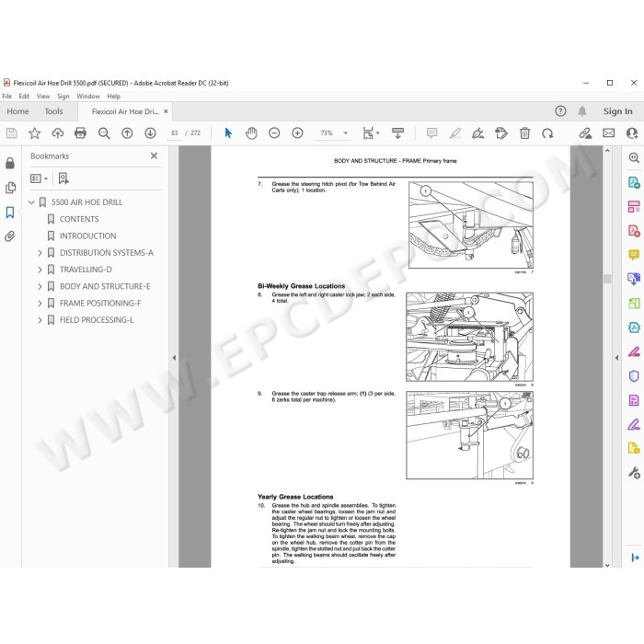Go to next page arrow
The width and height of the screenshot is (644, 644).
coord(150,133)
